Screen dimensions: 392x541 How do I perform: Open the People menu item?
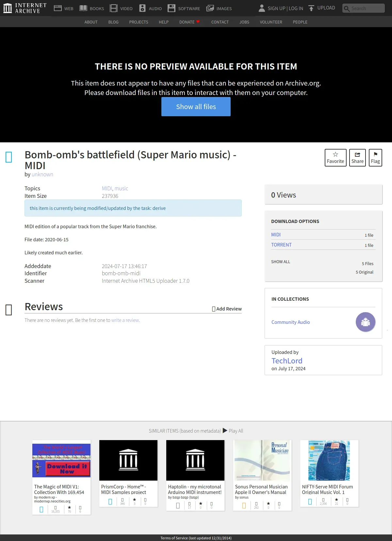300,22
